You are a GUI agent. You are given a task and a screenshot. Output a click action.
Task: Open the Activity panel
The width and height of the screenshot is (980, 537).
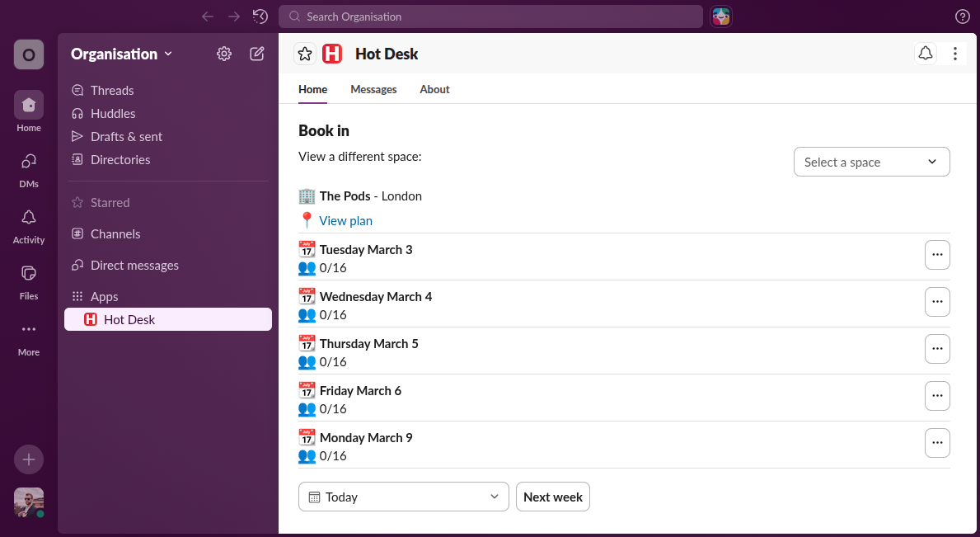(28, 224)
